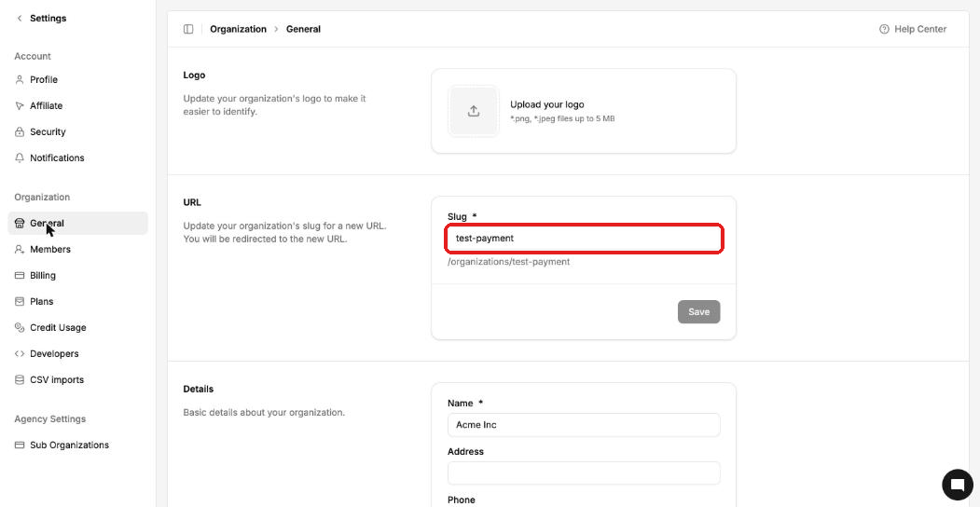The width and height of the screenshot is (980, 507).
Task: Click the Profile person icon
Action: point(20,80)
